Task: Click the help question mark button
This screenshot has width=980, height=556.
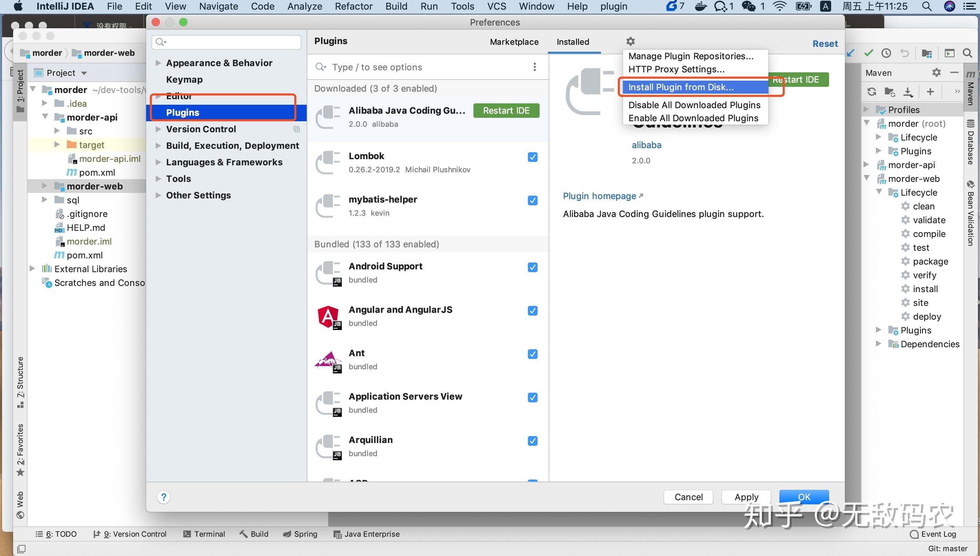Action: 163,497
